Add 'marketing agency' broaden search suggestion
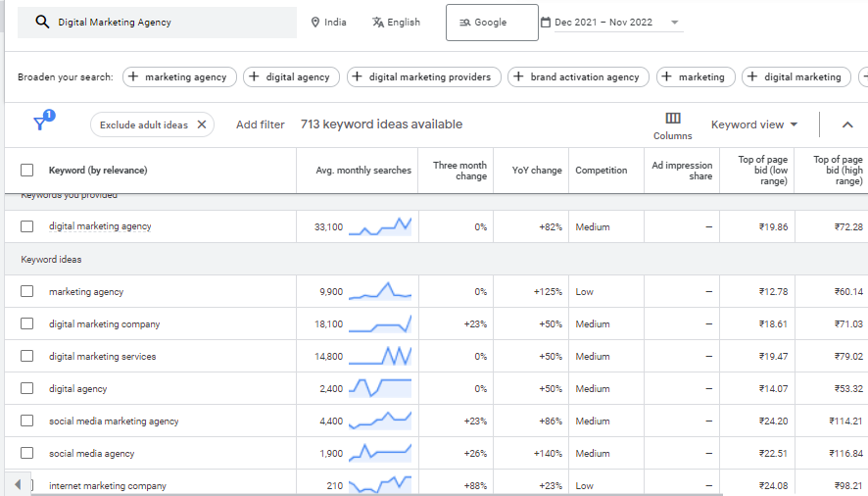This screenshot has width=868, height=496. point(176,76)
